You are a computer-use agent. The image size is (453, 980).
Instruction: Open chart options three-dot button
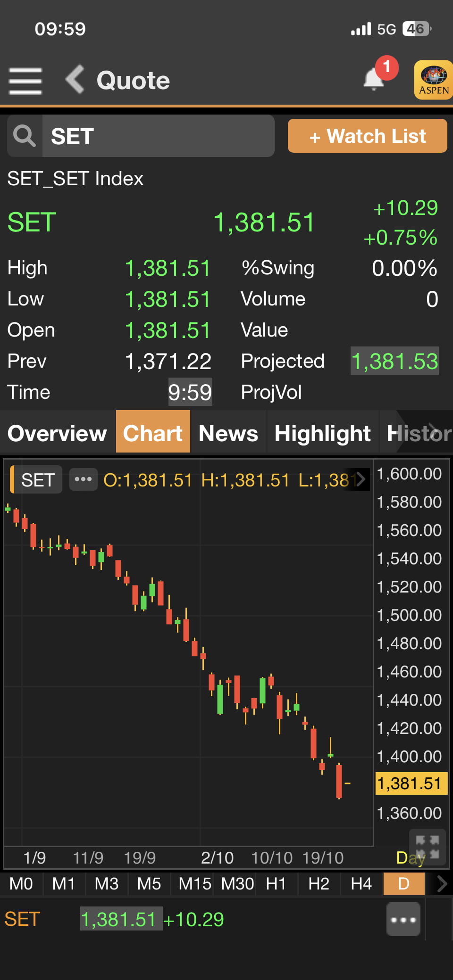(83, 479)
